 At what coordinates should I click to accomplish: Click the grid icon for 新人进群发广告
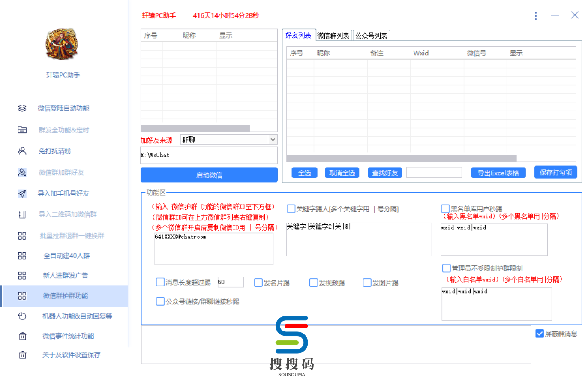click(22, 275)
